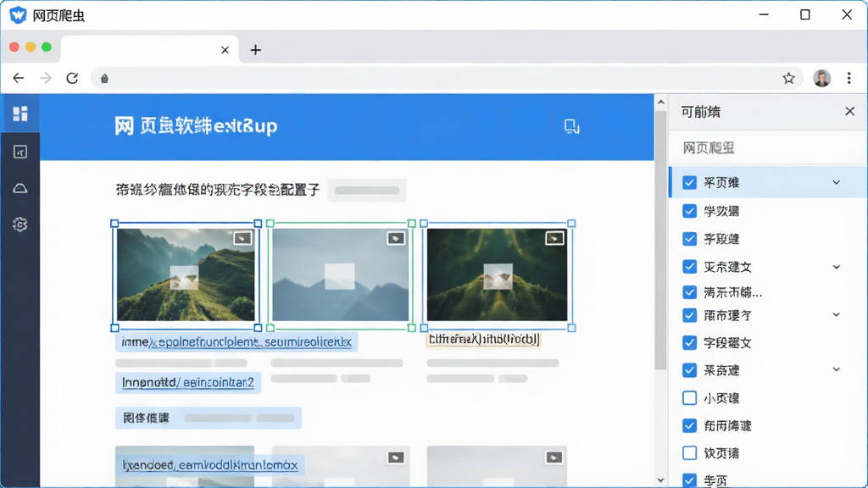Screen dimensions: 868x488
Task: Close the current browser tab
Action: pos(225,50)
